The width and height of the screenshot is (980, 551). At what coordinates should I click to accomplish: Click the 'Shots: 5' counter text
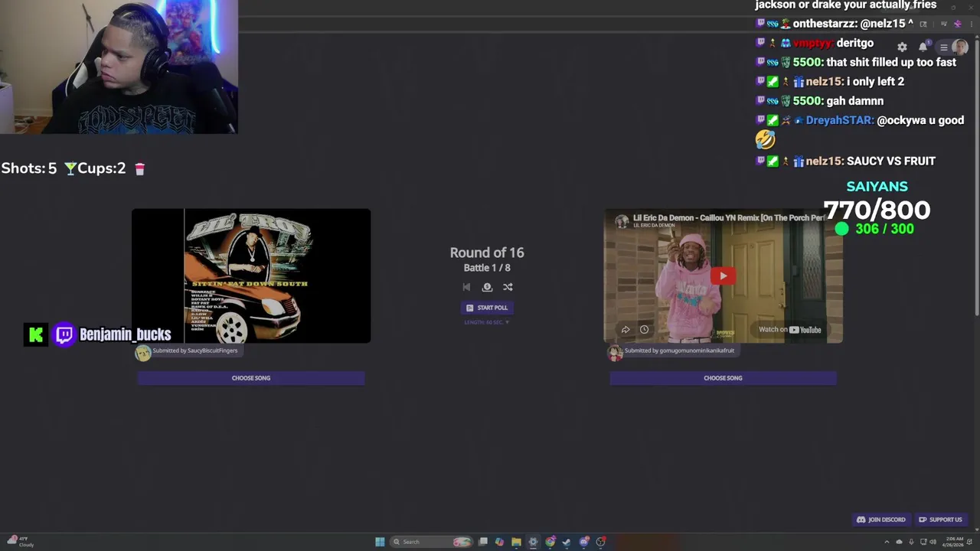(29, 168)
